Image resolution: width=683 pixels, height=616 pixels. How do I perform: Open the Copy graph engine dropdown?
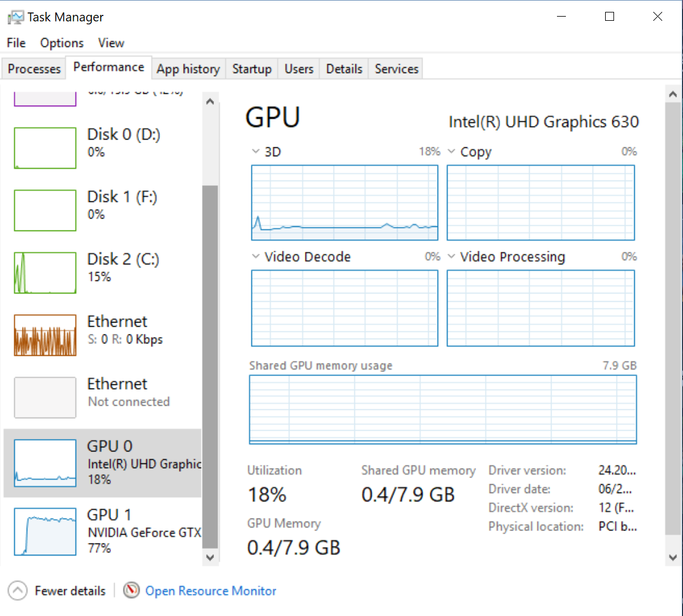tap(452, 151)
